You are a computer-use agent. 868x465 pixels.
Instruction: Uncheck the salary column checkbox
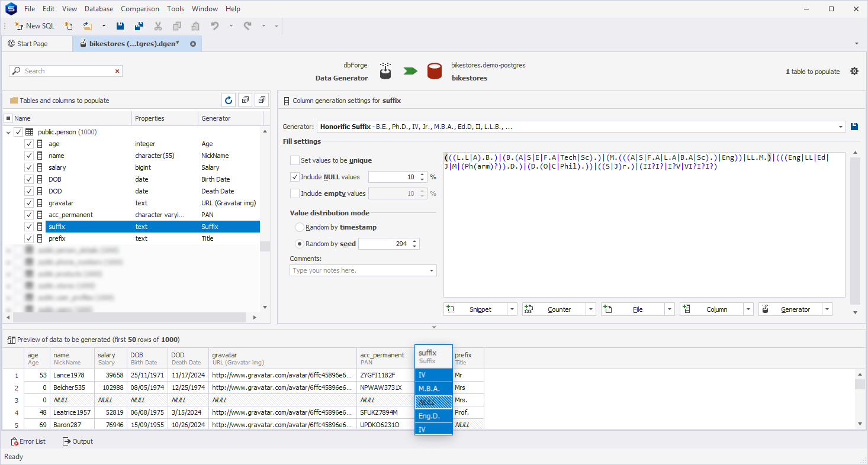[29, 167]
